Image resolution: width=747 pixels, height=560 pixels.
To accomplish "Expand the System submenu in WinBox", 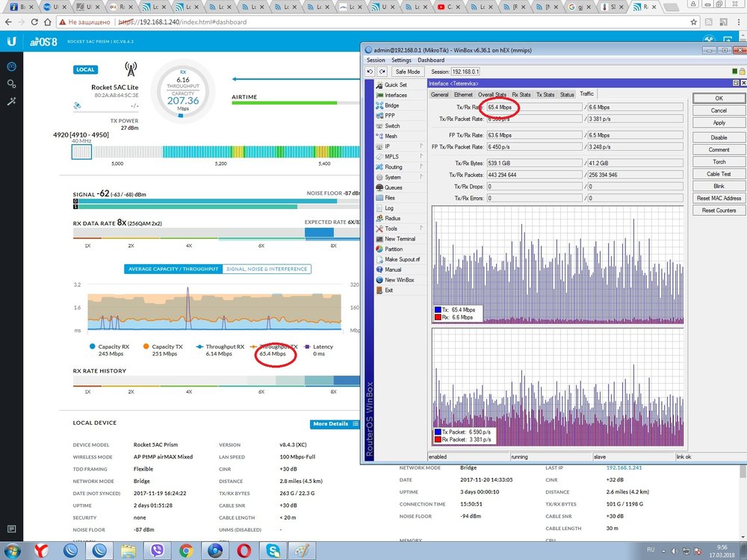I will 393,177.
